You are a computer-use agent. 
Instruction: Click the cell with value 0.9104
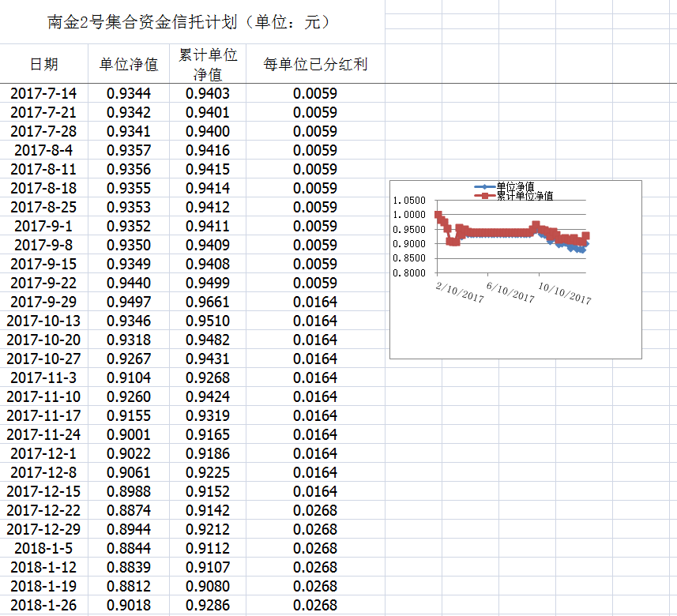(x=129, y=377)
